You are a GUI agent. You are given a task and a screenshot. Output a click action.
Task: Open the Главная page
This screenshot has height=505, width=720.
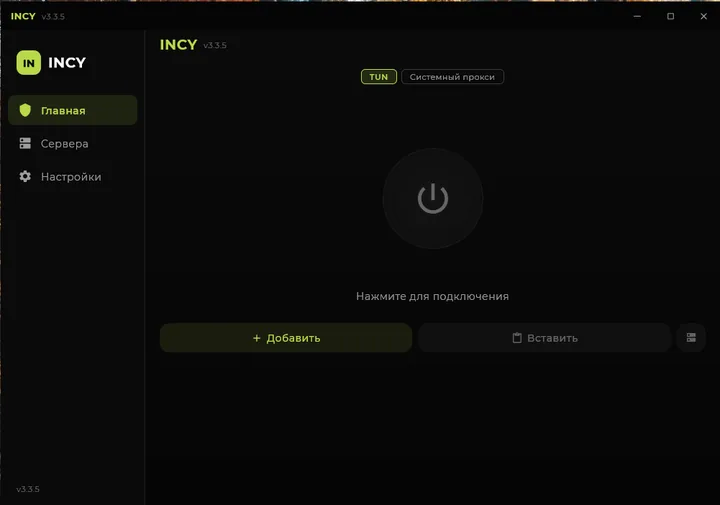pos(73,110)
